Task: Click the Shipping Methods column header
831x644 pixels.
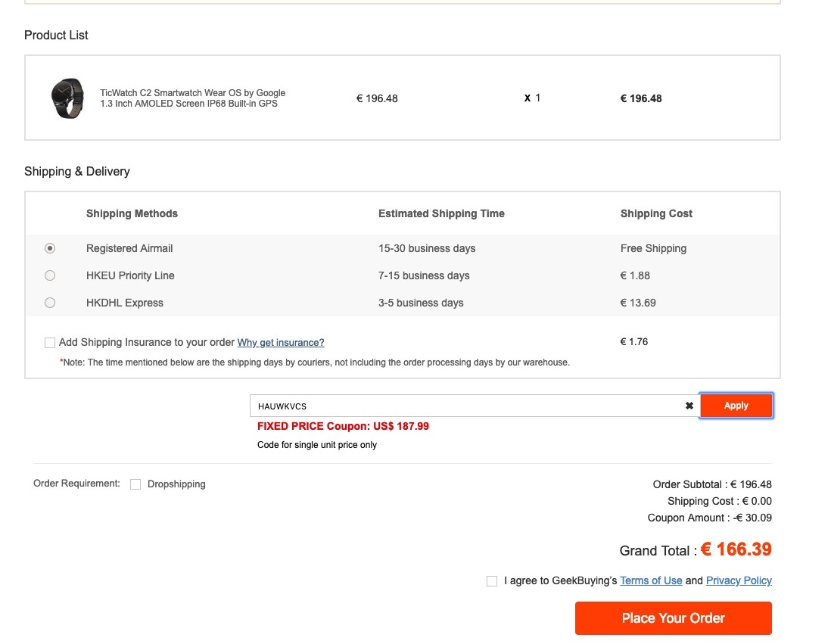Action: click(x=132, y=213)
